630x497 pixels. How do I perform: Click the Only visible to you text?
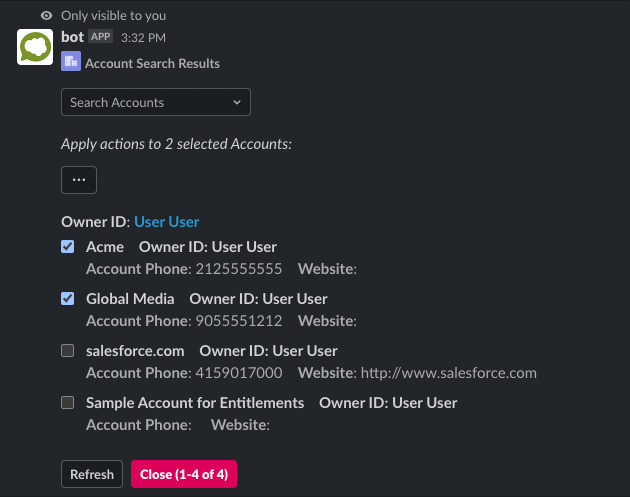click(x=113, y=16)
